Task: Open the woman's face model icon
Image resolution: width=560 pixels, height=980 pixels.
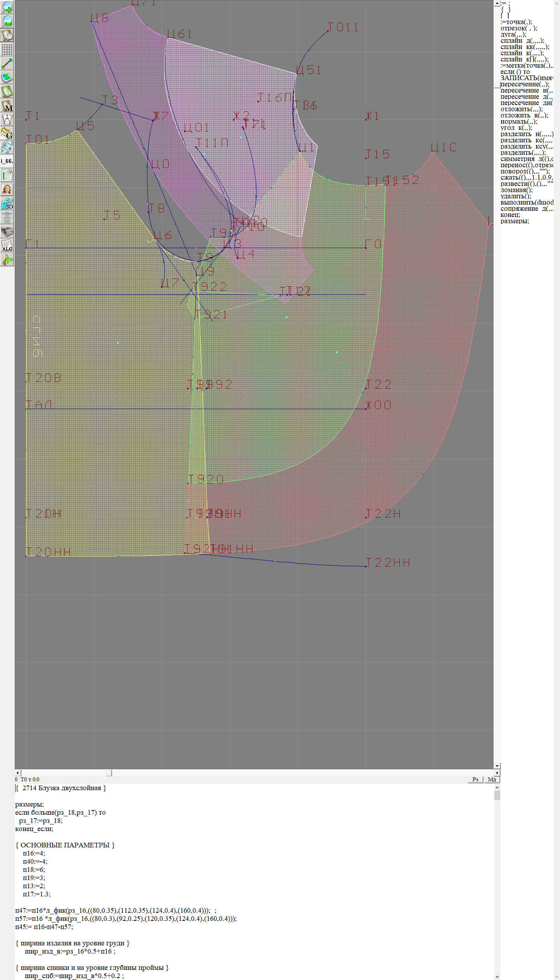Action: (7, 190)
